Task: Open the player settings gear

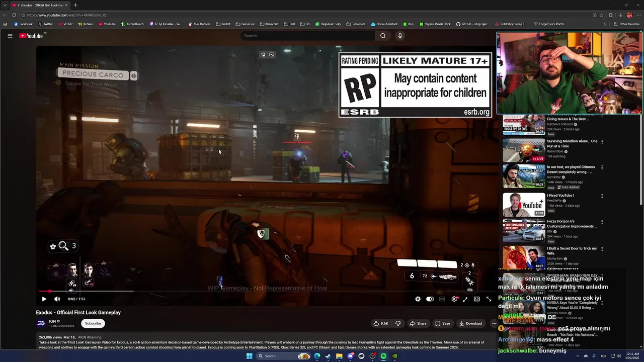Action: (454, 299)
